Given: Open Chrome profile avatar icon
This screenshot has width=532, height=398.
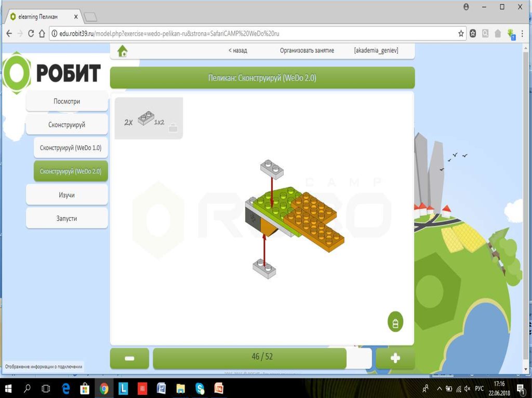Looking at the screenshot, I should [x=466, y=7].
